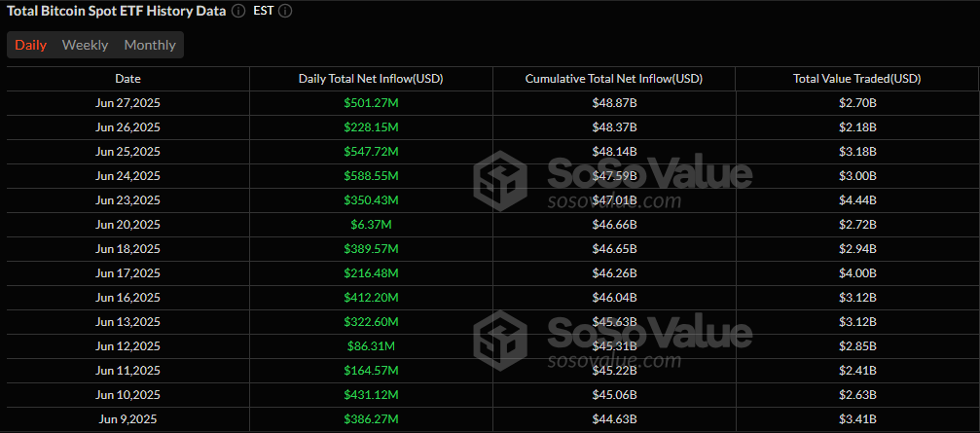
Task: Select the Jun 9,2025 date cell
Action: 127,419
